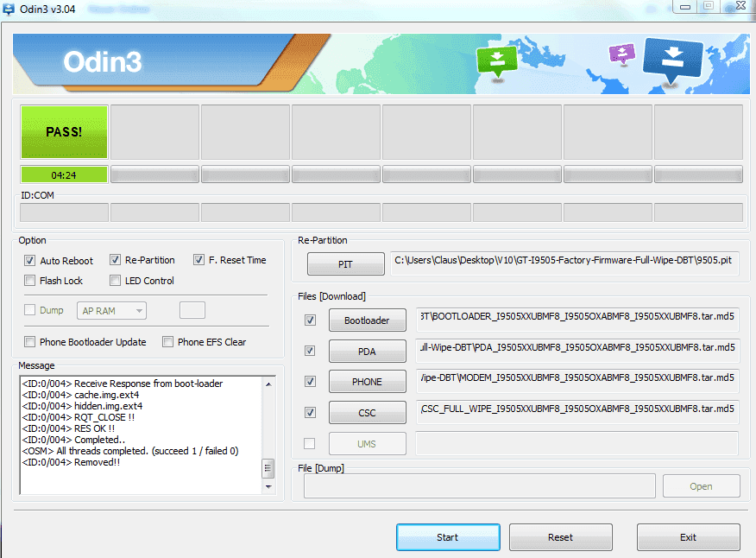The width and height of the screenshot is (756, 558).
Task: Click the Odin3 app icon in title bar
Action: coord(9,9)
